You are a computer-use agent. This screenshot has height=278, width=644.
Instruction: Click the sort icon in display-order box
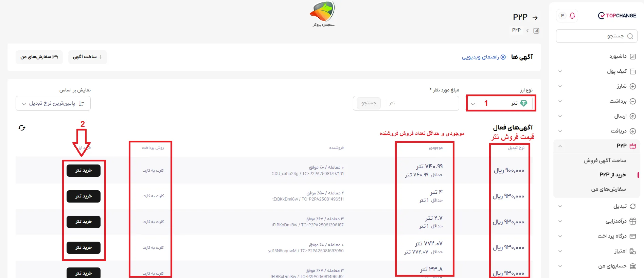pos(82,103)
